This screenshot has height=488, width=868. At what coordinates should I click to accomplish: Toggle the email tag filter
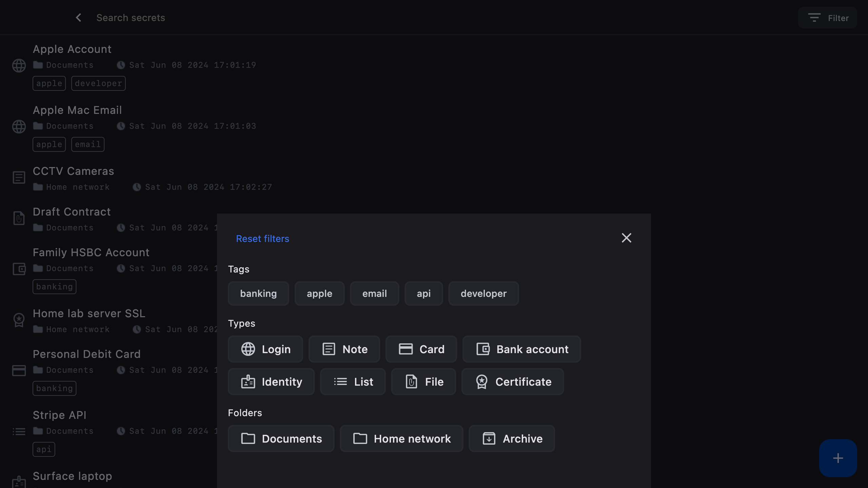pos(374,293)
